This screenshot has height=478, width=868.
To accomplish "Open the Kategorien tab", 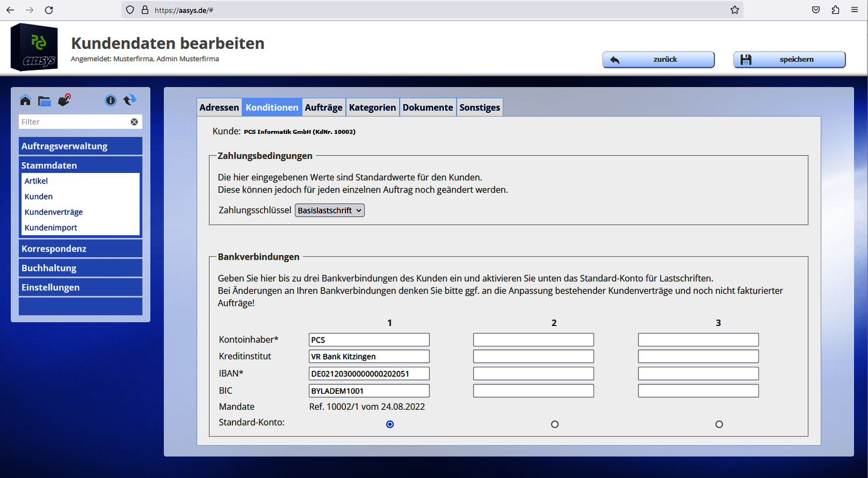I will (372, 107).
